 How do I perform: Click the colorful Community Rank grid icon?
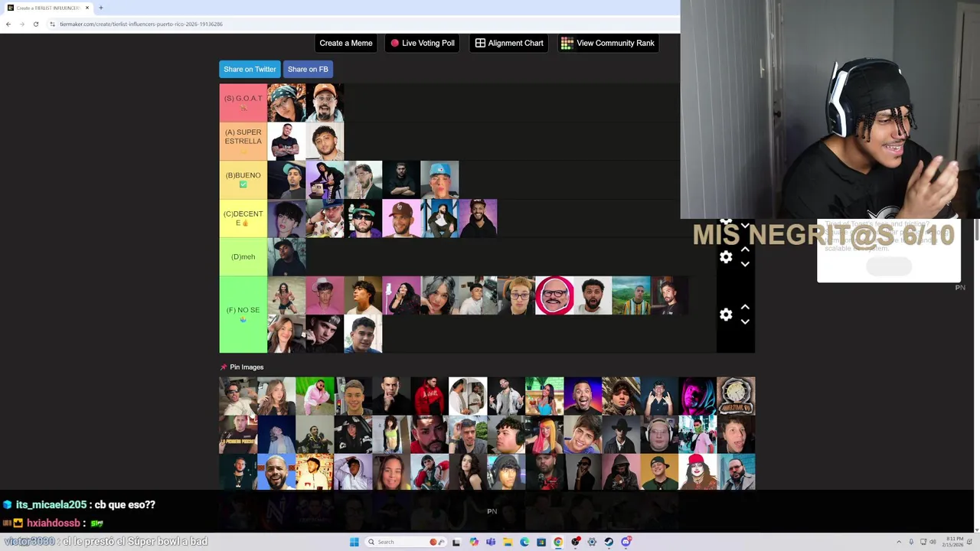tap(567, 43)
